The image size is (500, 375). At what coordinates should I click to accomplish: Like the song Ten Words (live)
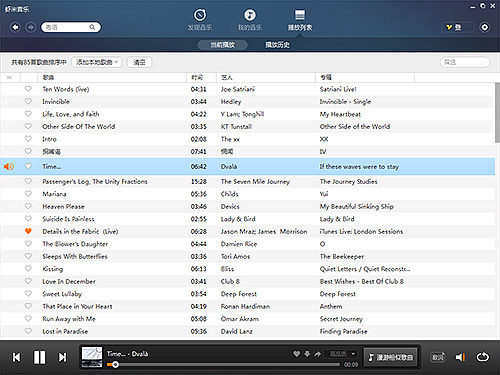coord(28,89)
